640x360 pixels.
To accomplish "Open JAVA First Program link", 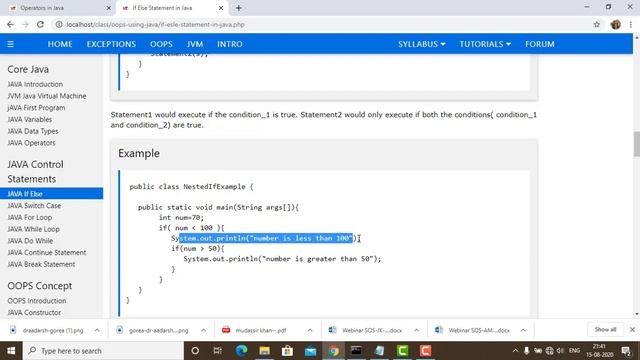I will pos(36,108).
